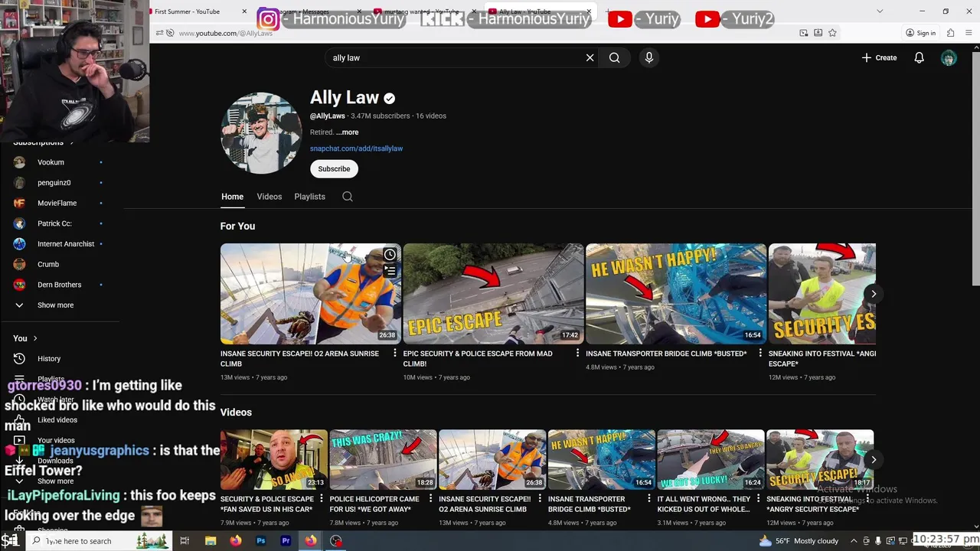Image resolution: width=980 pixels, height=551 pixels.
Task: Open options for EPIC SECURITY & POLICE ESCAPE video
Action: [x=578, y=354]
